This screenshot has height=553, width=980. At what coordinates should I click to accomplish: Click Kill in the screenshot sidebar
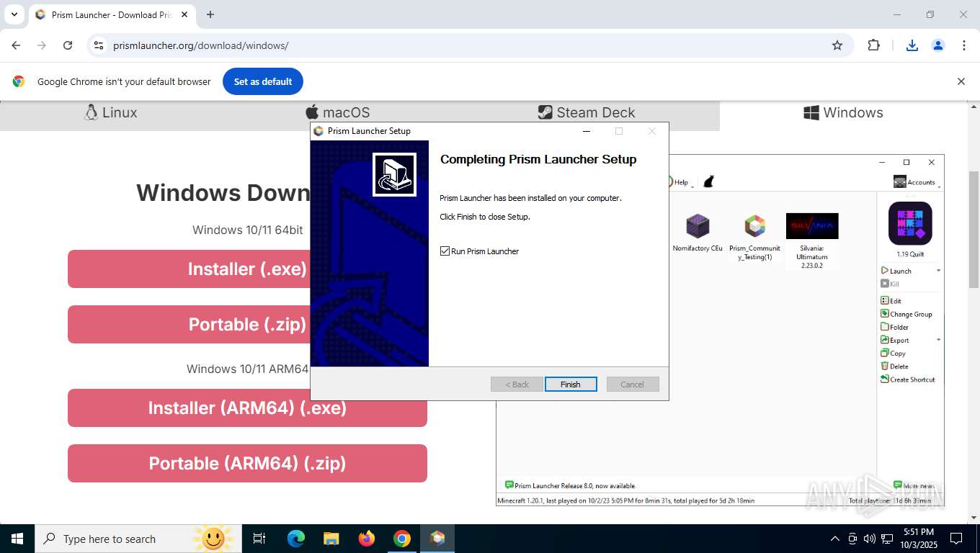pyautogui.click(x=890, y=284)
